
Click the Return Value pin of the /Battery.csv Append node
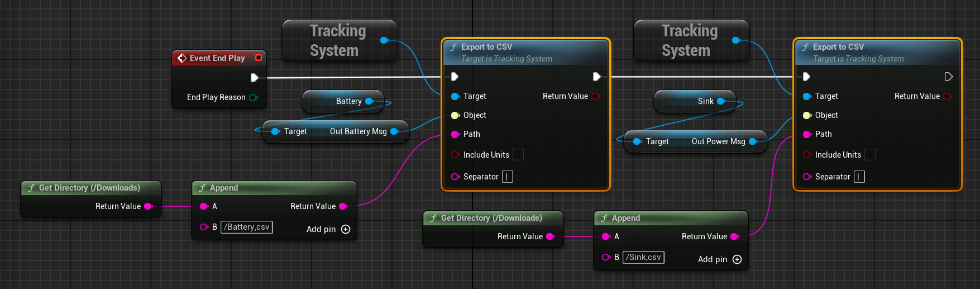coord(343,206)
